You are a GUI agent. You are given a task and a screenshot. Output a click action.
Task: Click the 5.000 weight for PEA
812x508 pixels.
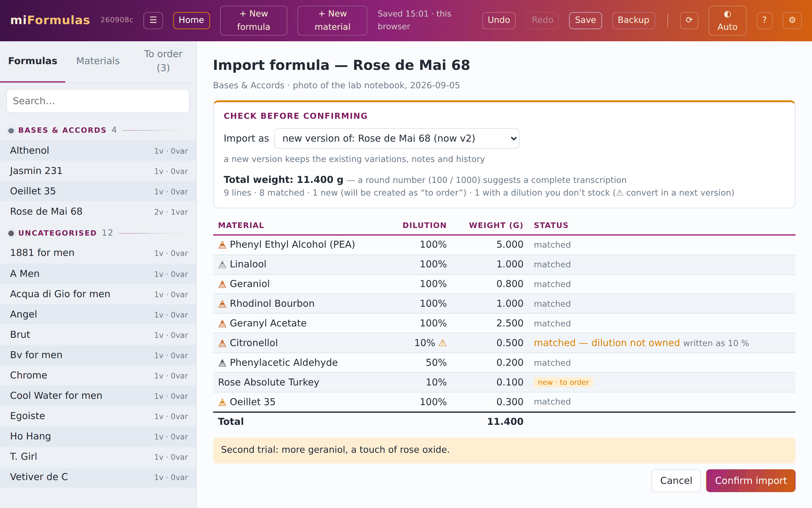click(x=510, y=244)
